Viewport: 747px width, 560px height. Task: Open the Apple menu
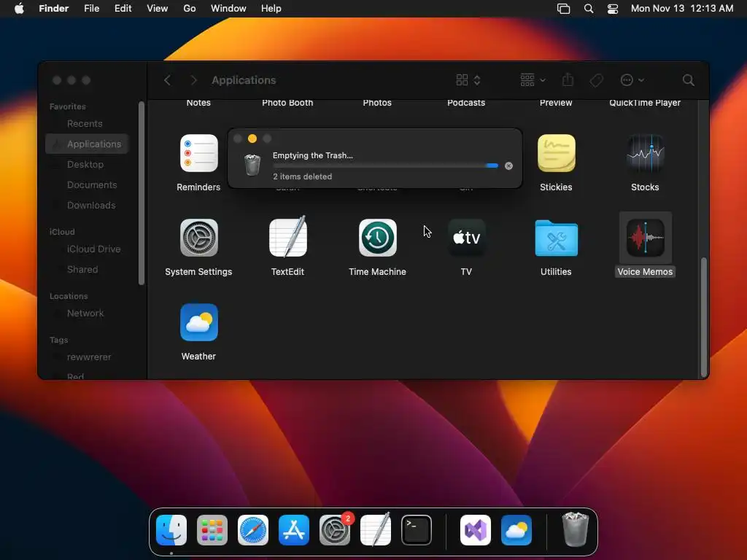19,9
